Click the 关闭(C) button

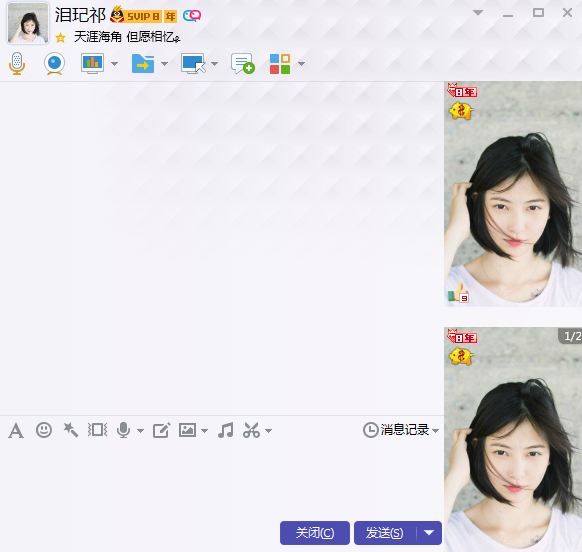[315, 533]
